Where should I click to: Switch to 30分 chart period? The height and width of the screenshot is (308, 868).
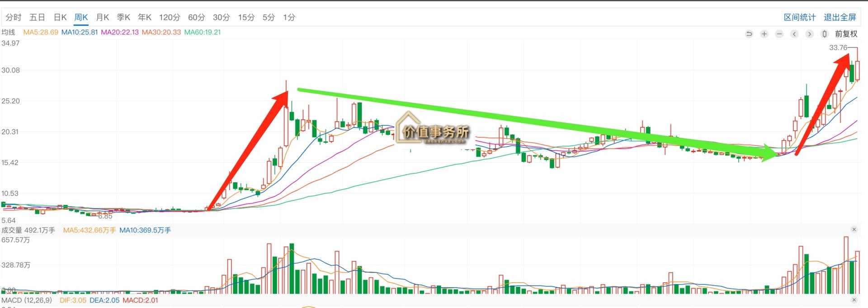pyautogui.click(x=221, y=17)
